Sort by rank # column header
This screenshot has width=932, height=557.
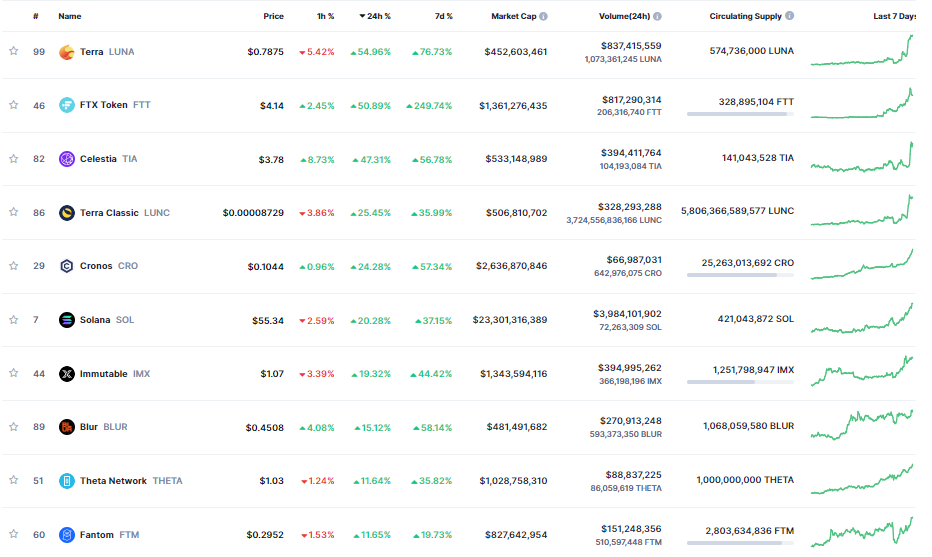36,17
